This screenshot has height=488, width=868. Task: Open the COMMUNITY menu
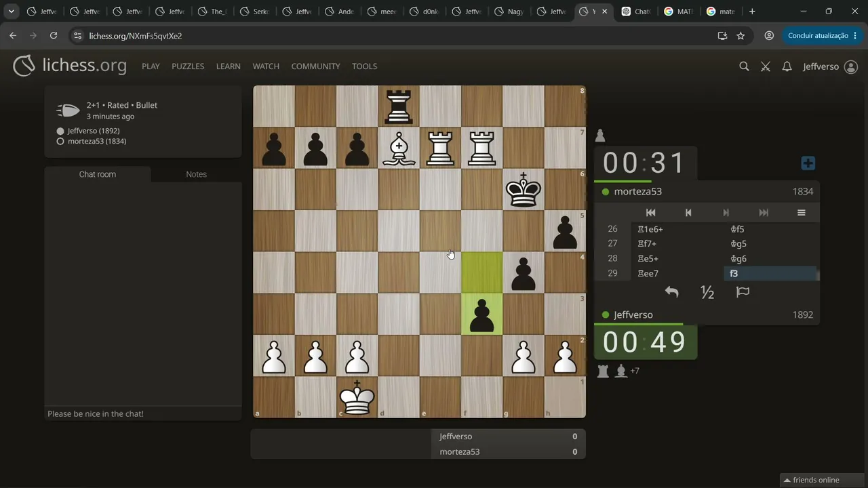pyautogui.click(x=315, y=66)
